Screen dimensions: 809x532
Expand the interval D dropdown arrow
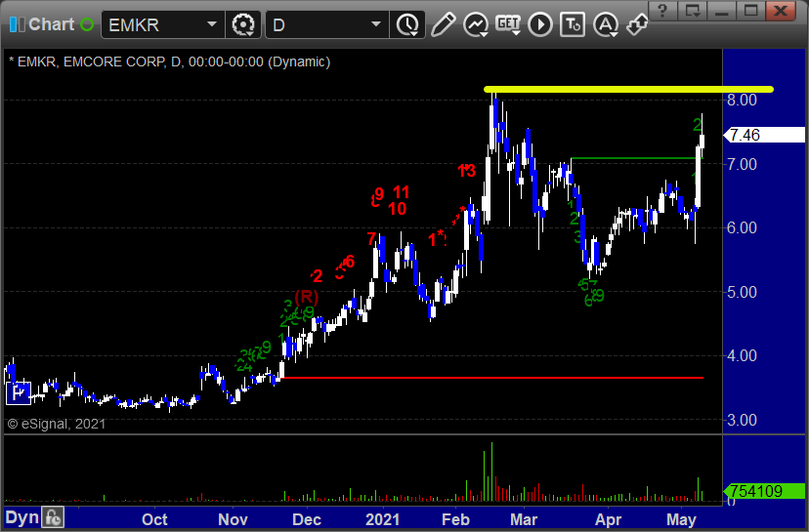[x=376, y=24]
